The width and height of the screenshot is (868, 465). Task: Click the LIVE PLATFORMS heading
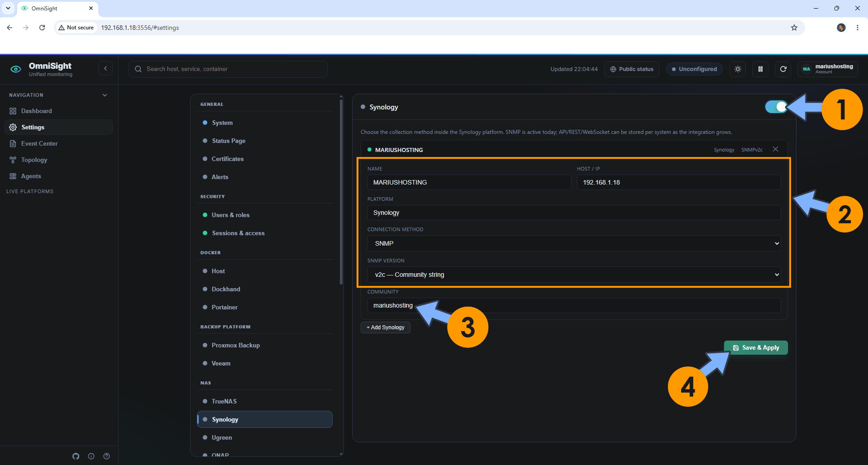click(x=30, y=191)
